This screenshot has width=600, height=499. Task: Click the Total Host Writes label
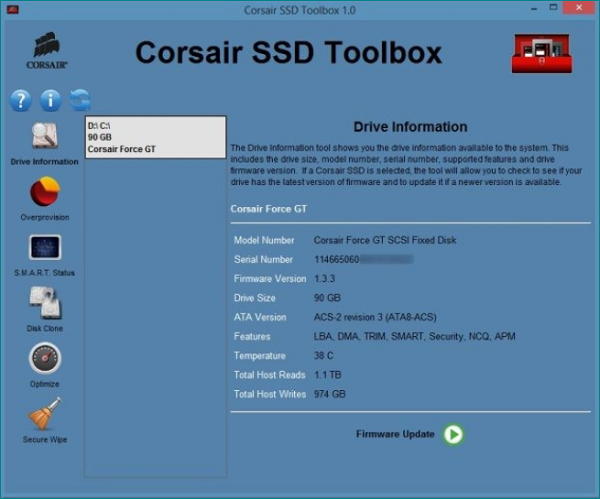[x=270, y=394]
